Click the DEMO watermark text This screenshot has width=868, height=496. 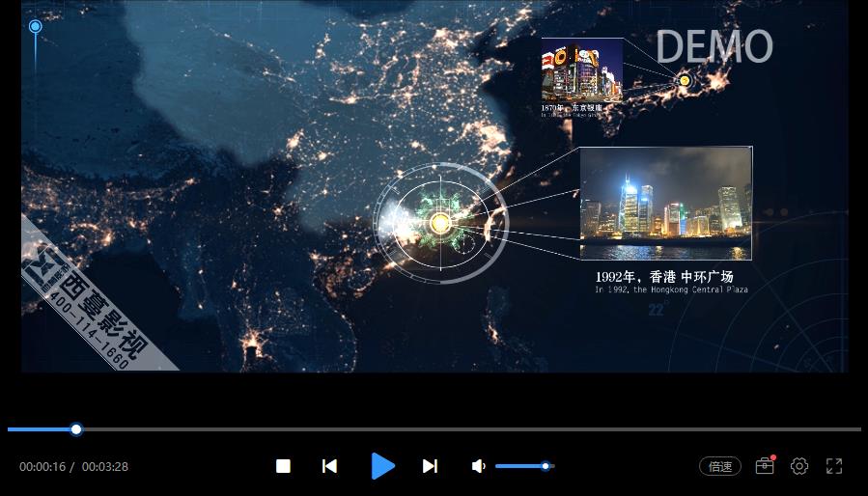pyautogui.click(x=714, y=46)
